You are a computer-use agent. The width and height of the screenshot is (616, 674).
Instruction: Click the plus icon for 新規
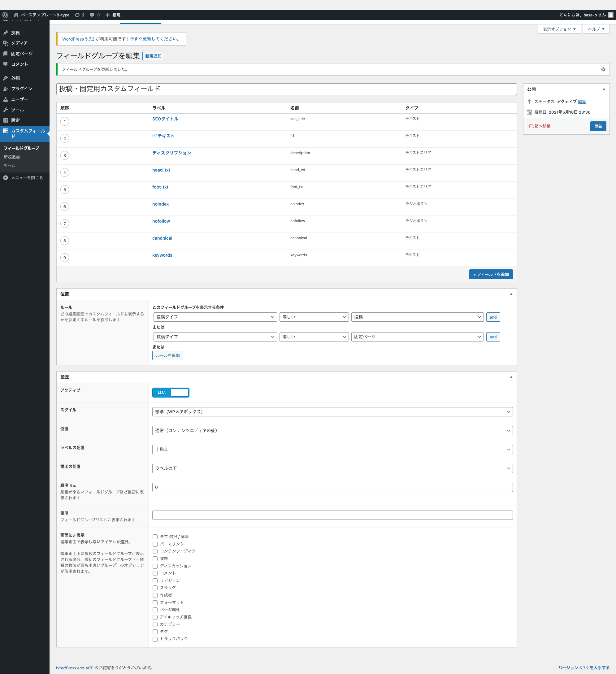[108, 15]
